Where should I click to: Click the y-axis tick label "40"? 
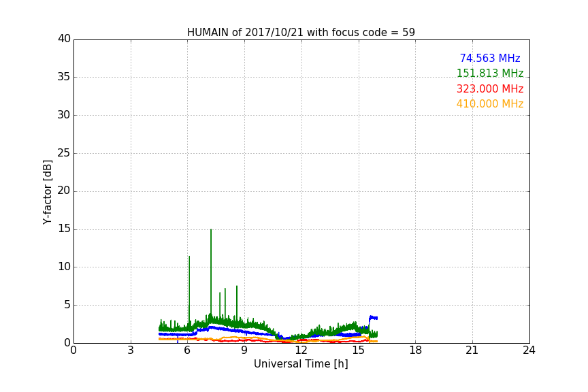point(64,39)
